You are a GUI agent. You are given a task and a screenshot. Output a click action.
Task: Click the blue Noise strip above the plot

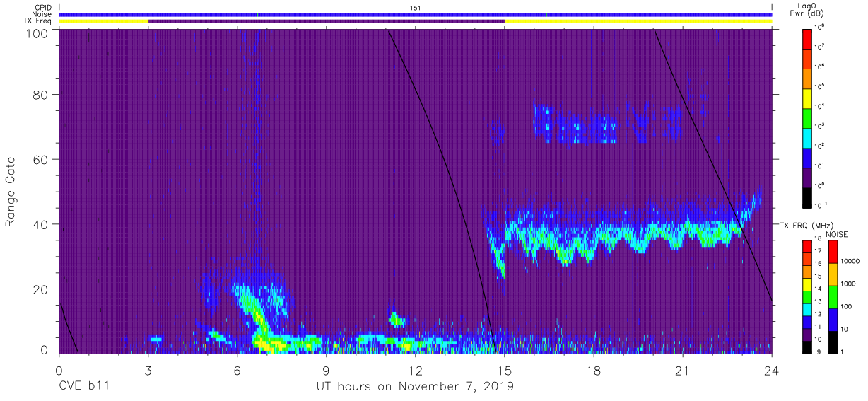pos(416,14)
